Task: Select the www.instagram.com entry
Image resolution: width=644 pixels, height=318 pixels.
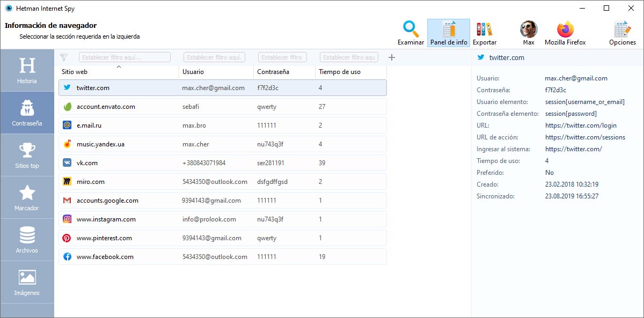Action: click(x=223, y=219)
